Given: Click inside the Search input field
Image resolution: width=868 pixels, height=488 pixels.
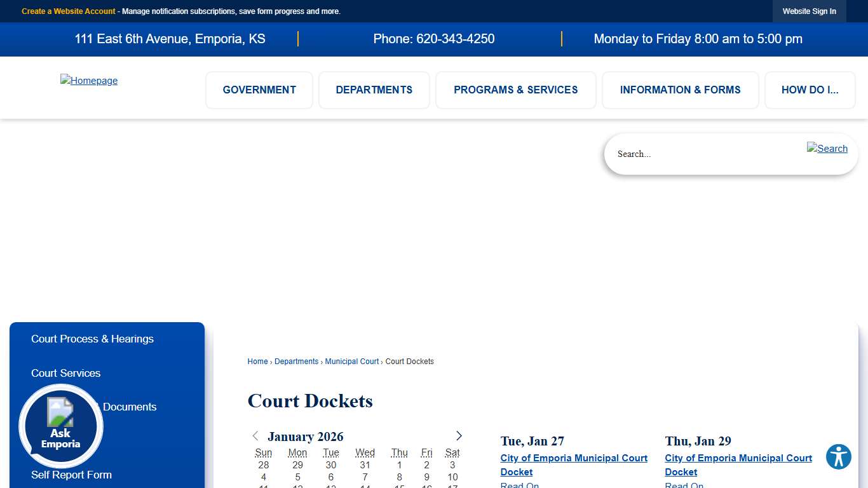Looking at the screenshot, I should point(699,154).
